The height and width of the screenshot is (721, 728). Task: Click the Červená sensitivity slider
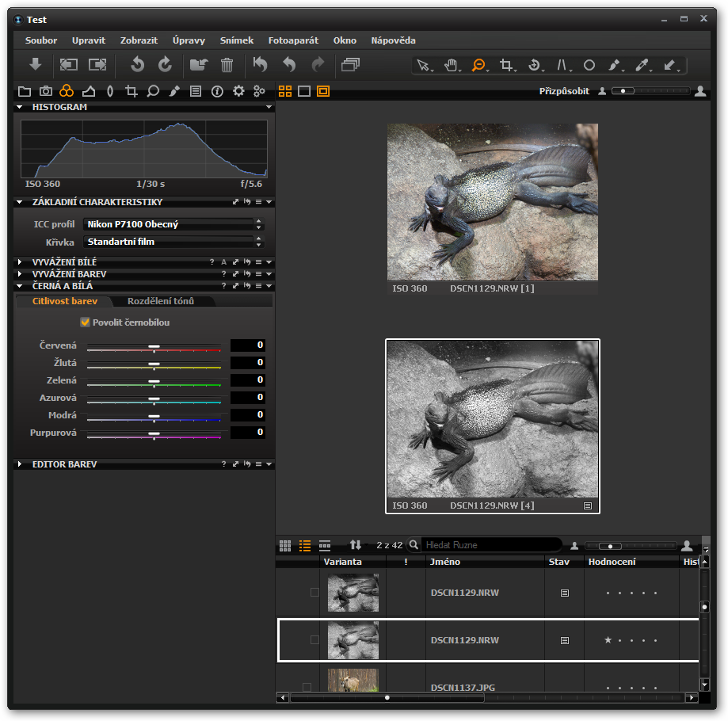point(154,347)
